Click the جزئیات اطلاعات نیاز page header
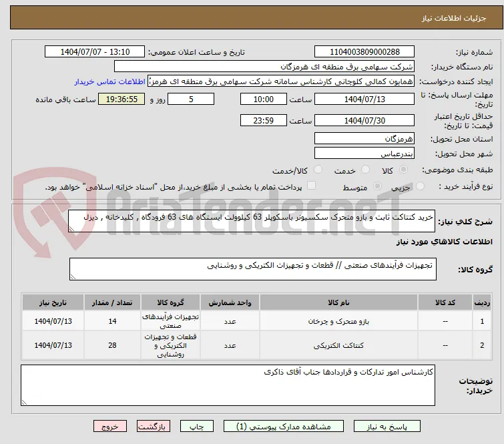Screen dimensions: 504x444 click(454, 18)
